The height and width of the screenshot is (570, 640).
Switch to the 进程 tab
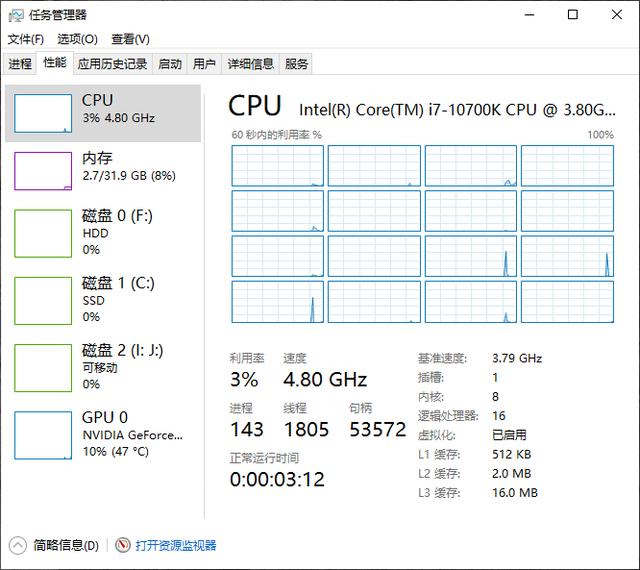coord(20,64)
